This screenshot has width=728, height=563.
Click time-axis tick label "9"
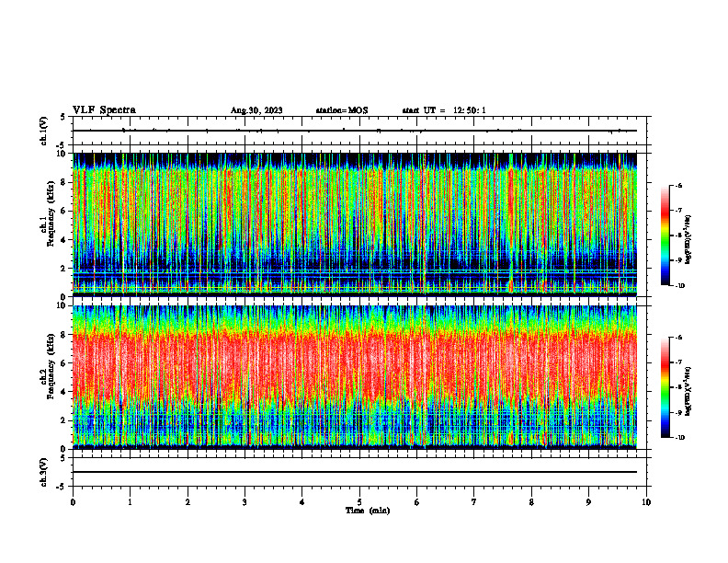pos(588,502)
